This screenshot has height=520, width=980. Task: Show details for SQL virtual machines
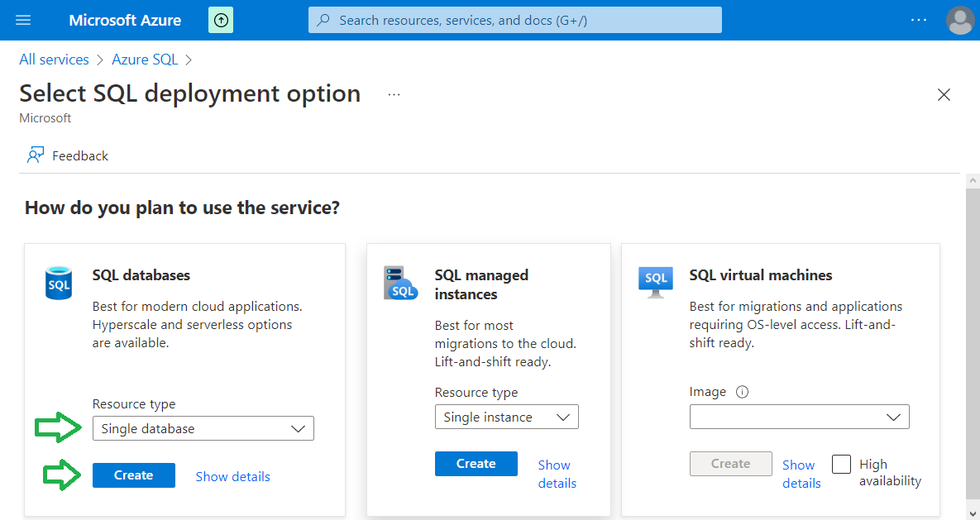(801, 474)
